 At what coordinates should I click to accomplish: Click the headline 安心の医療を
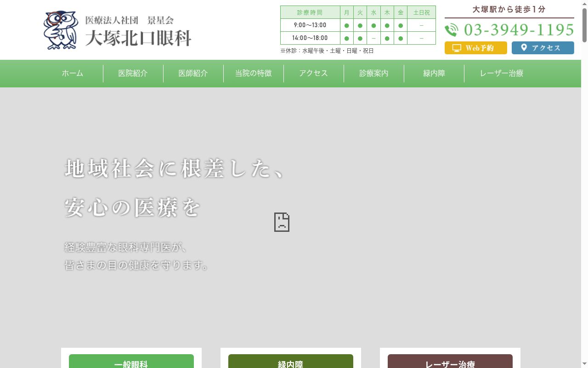pos(133,208)
